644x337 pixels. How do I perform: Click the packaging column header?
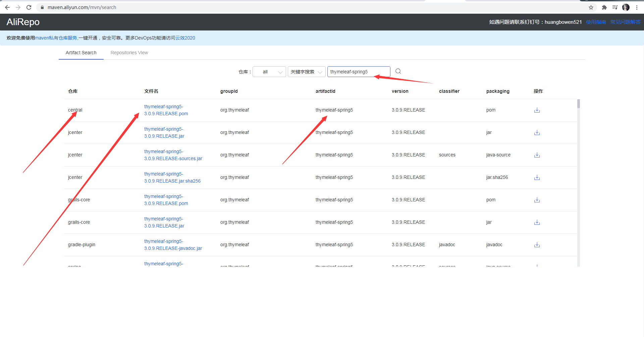498,91
